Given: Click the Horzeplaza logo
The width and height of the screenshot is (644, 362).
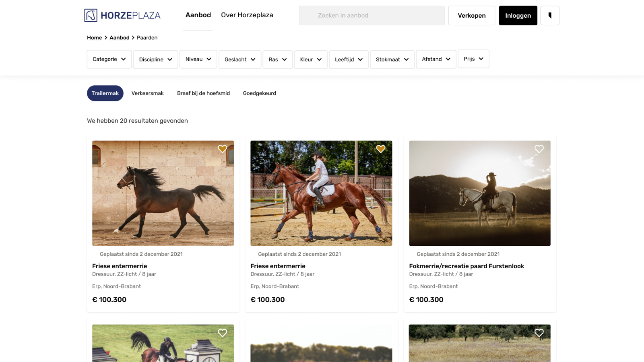Looking at the screenshot, I should 122,15.
